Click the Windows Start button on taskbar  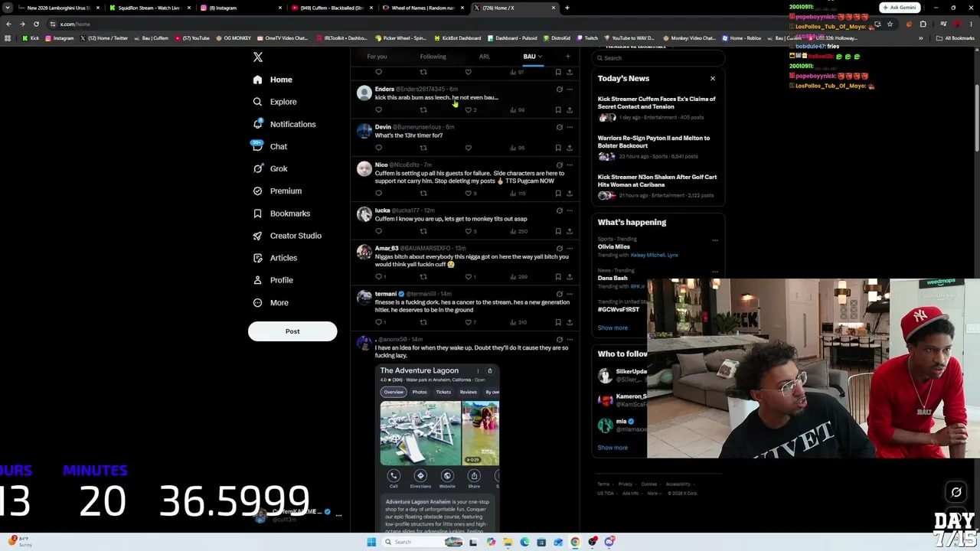point(371,542)
